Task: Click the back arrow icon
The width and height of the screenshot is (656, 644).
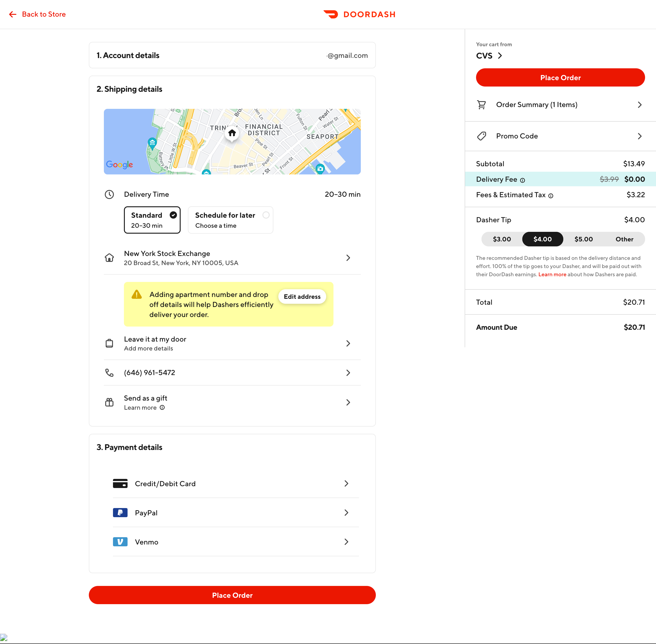Action: [x=13, y=14]
